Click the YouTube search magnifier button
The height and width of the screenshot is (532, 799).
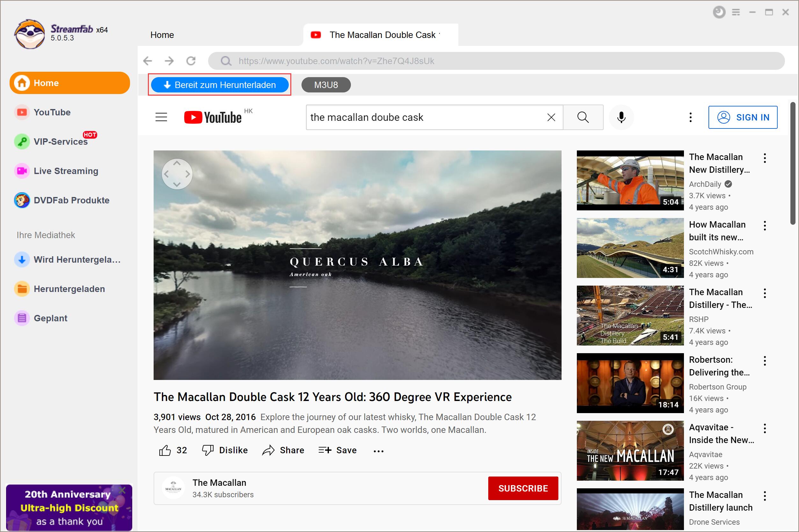(583, 117)
